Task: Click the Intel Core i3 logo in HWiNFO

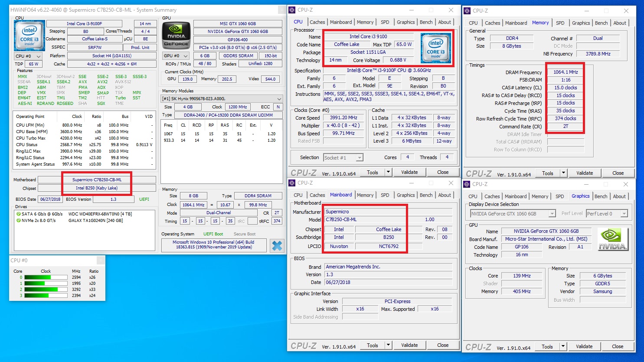Action: [x=29, y=36]
